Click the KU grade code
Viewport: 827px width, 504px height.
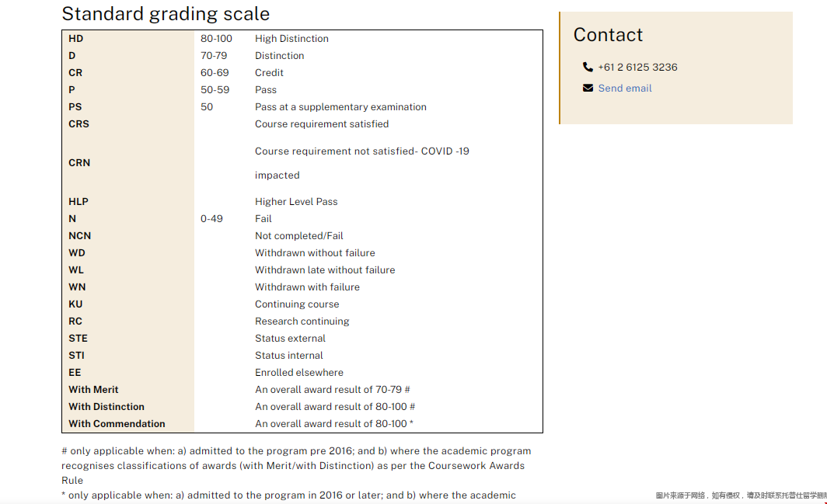pyautogui.click(x=75, y=304)
